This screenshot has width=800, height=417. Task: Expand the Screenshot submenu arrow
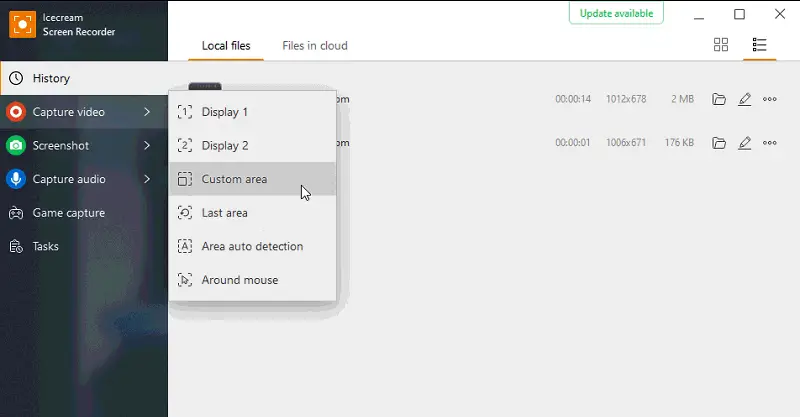[x=147, y=145]
